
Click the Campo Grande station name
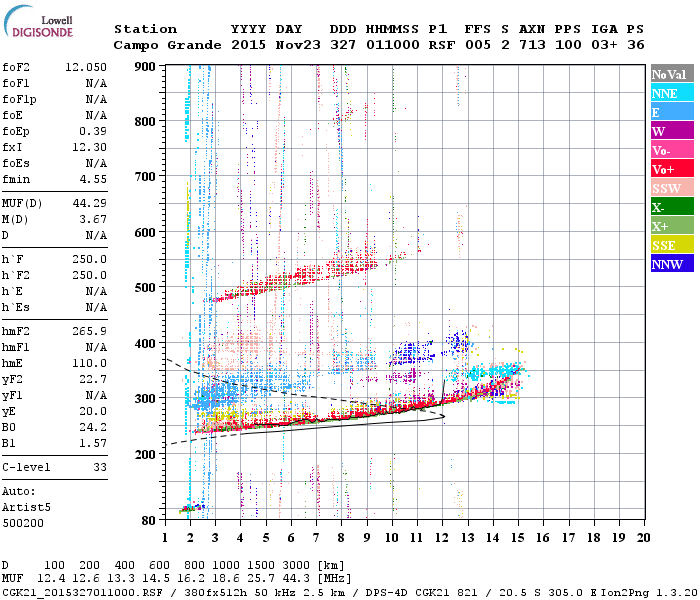[x=167, y=45]
